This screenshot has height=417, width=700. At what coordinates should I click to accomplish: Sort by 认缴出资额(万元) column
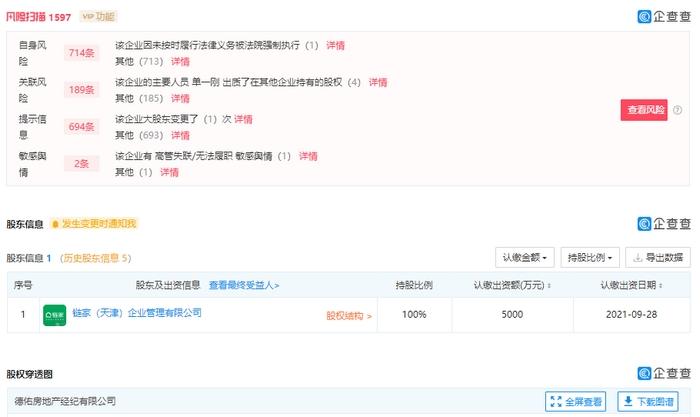click(512, 285)
